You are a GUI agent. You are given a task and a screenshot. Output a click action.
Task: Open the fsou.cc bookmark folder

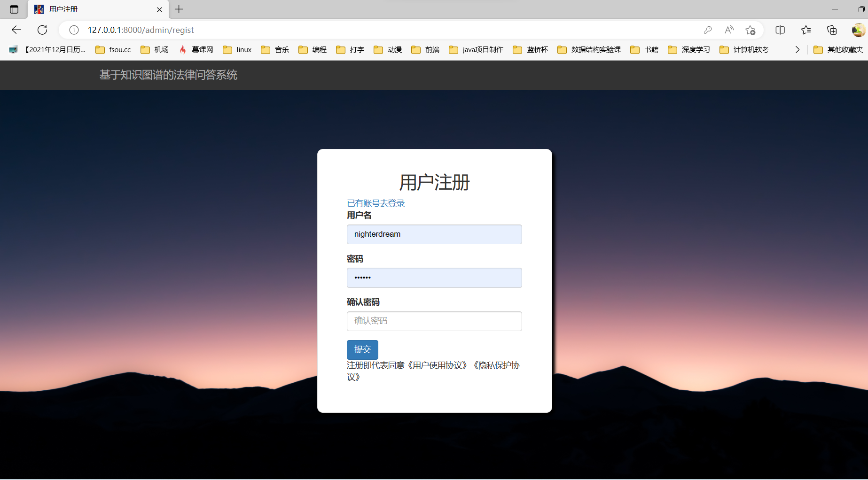pyautogui.click(x=113, y=50)
